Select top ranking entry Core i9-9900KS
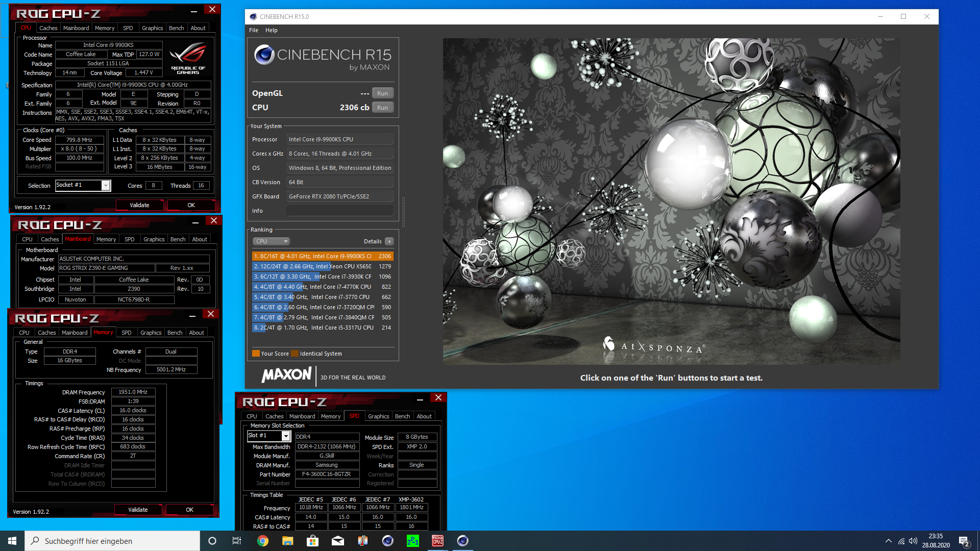This screenshot has height=551, width=980. point(323,256)
